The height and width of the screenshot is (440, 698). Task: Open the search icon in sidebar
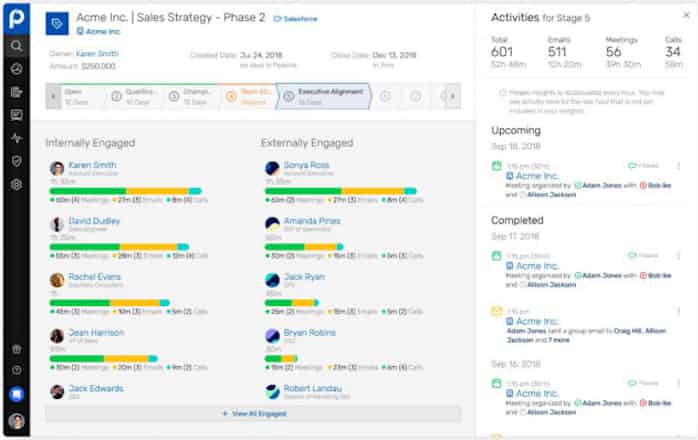pos(16,46)
